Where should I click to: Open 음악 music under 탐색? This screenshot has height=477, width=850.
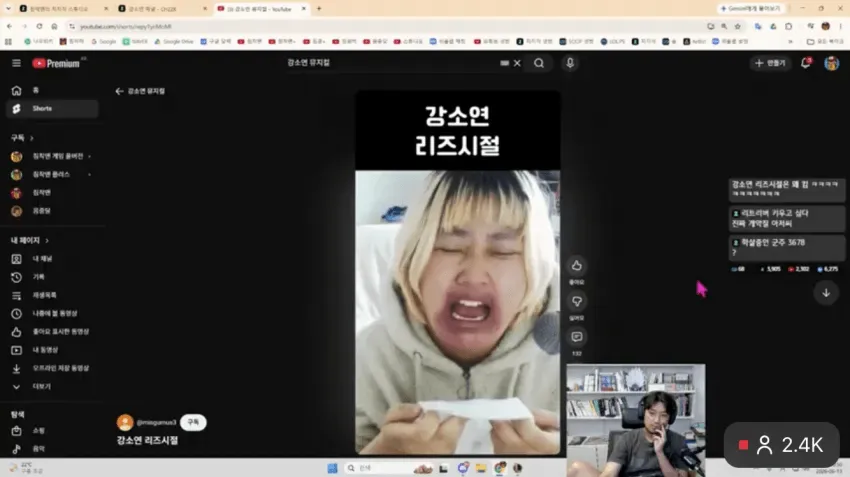click(52, 449)
